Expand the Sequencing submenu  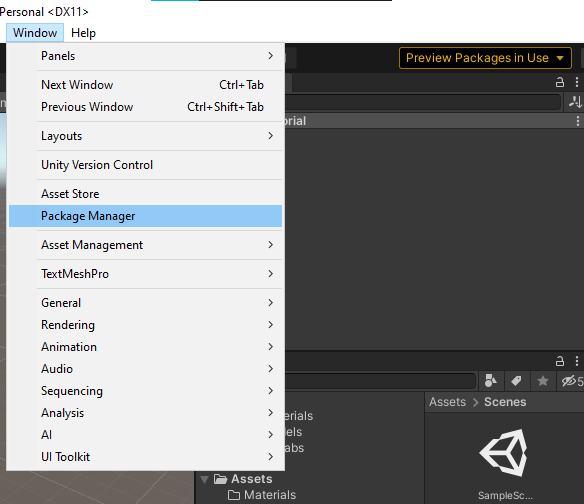145,391
